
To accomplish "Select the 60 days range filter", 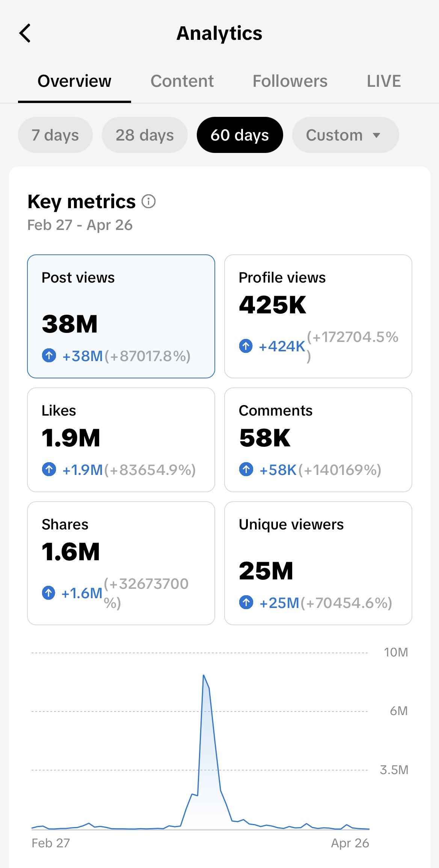I will tap(240, 135).
